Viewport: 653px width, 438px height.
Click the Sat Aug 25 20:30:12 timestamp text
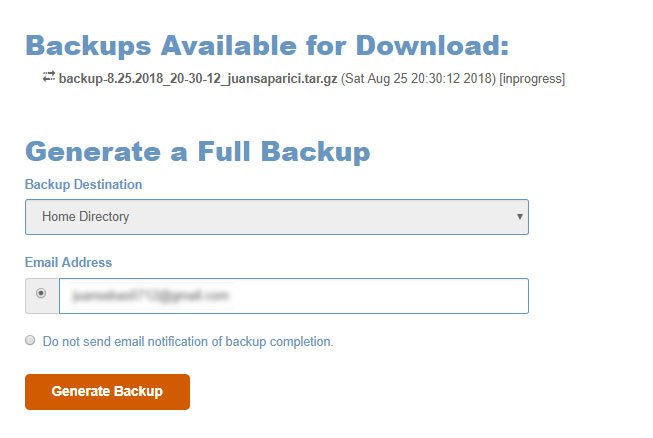coord(419,78)
